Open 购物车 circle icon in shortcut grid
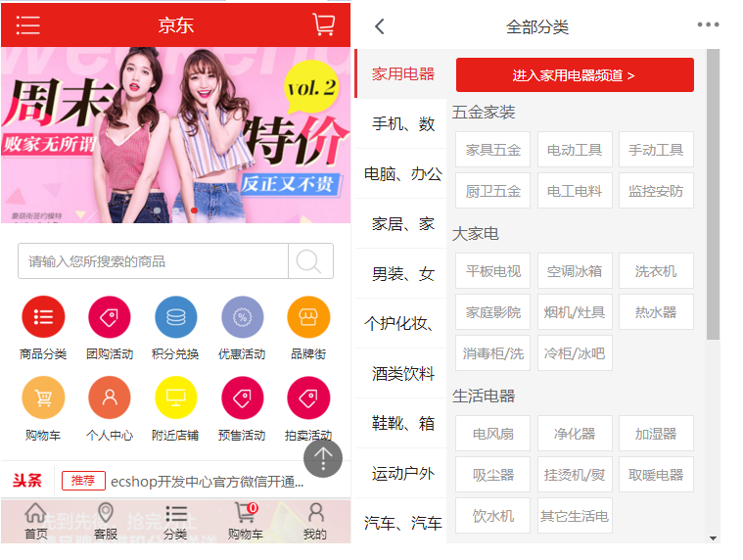This screenshot has width=743, height=560. (43, 397)
